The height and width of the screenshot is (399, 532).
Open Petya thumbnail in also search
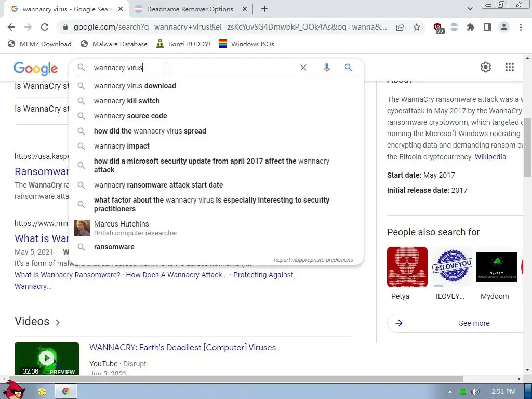[x=407, y=267]
